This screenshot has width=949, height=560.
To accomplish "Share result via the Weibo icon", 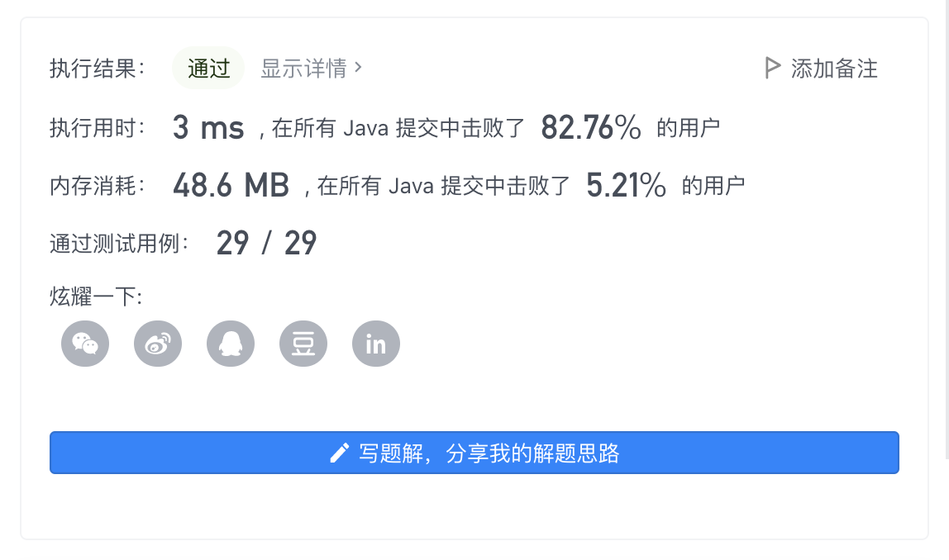I will tap(158, 343).
